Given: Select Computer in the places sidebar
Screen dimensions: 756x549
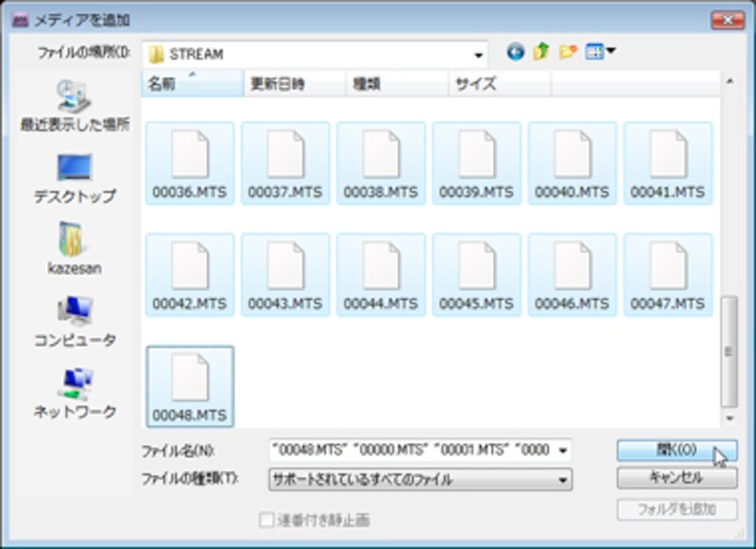Looking at the screenshot, I should (75, 321).
